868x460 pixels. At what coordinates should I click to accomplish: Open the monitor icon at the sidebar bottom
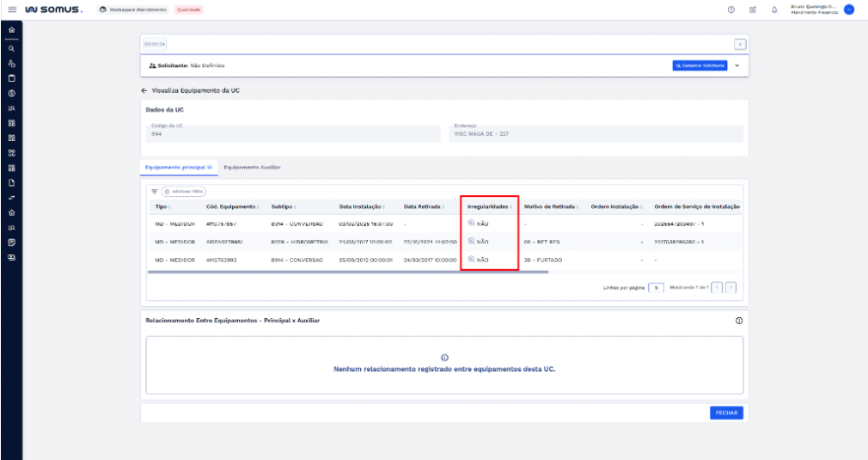[12, 257]
